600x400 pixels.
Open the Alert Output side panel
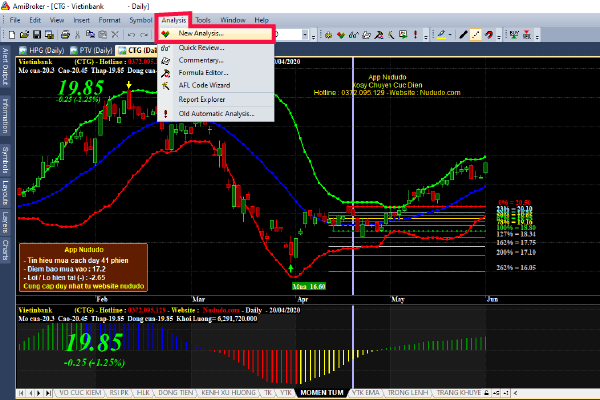coord(5,67)
